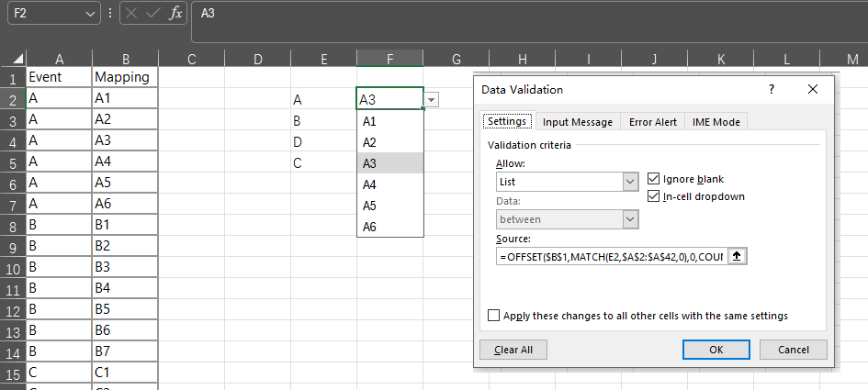Switch to the IME Mode tab
This screenshot has height=390, width=868.
[x=716, y=122]
